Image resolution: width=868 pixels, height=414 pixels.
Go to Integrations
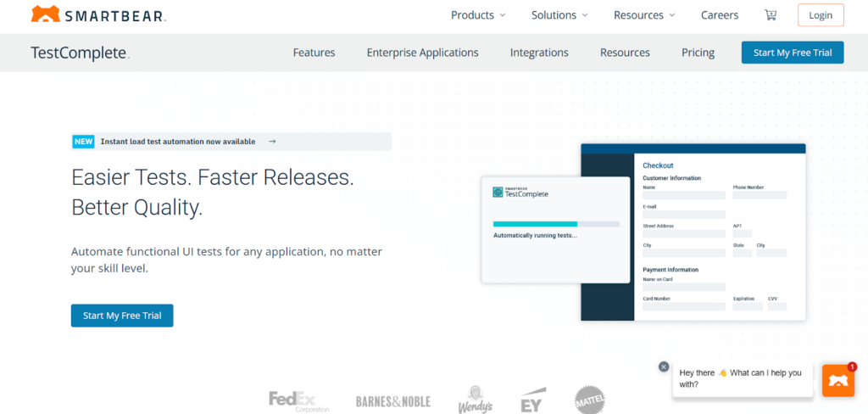(x=539, y=53)
